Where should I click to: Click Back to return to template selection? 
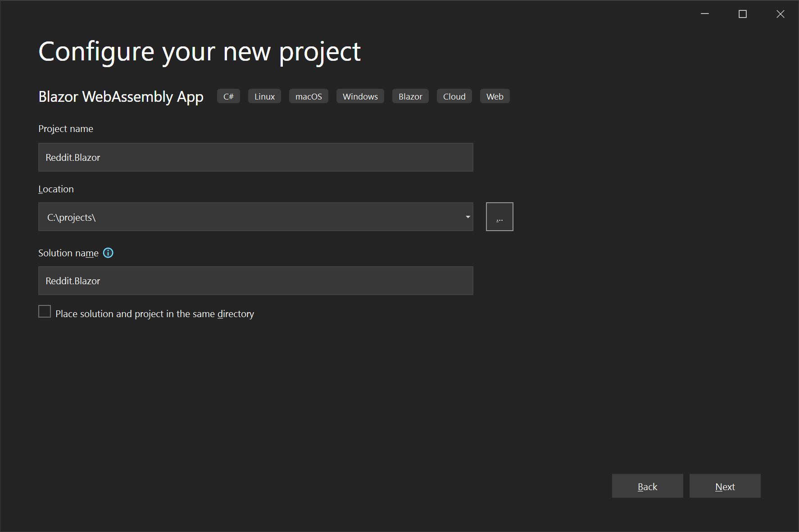pos(647,486)
